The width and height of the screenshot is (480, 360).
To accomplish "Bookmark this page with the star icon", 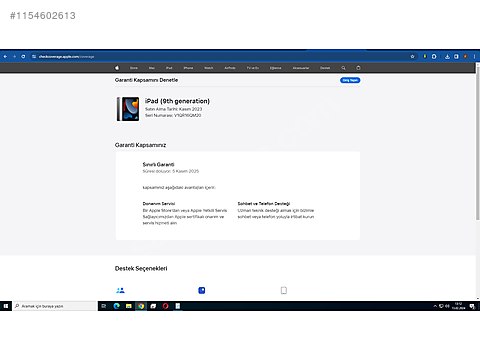I will [412, 56].
